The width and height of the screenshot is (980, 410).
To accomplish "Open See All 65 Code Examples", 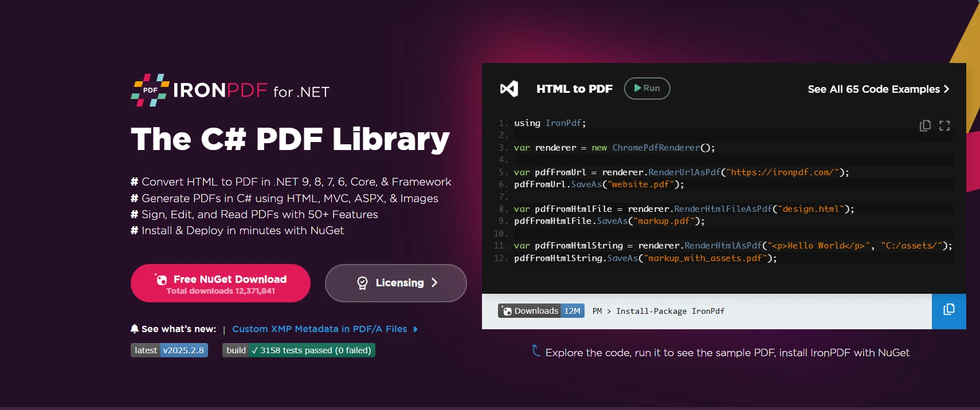I will point(873,89).
